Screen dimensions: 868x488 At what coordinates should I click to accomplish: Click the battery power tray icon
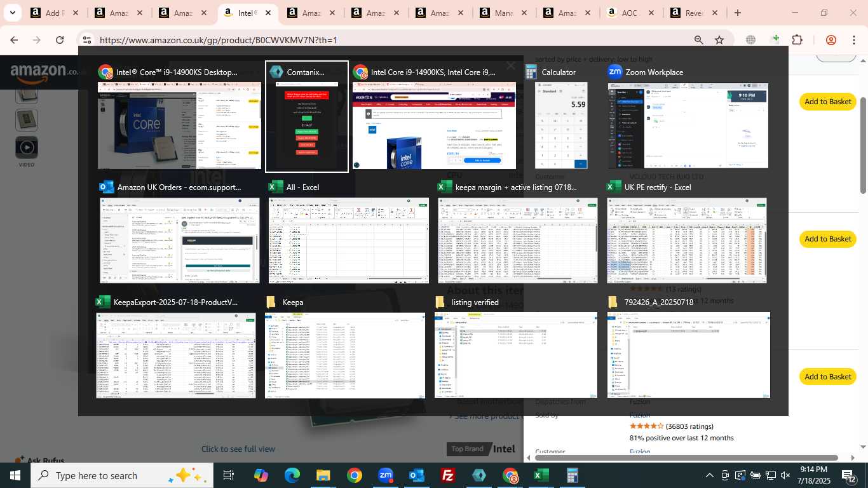(x=755, y=475)
